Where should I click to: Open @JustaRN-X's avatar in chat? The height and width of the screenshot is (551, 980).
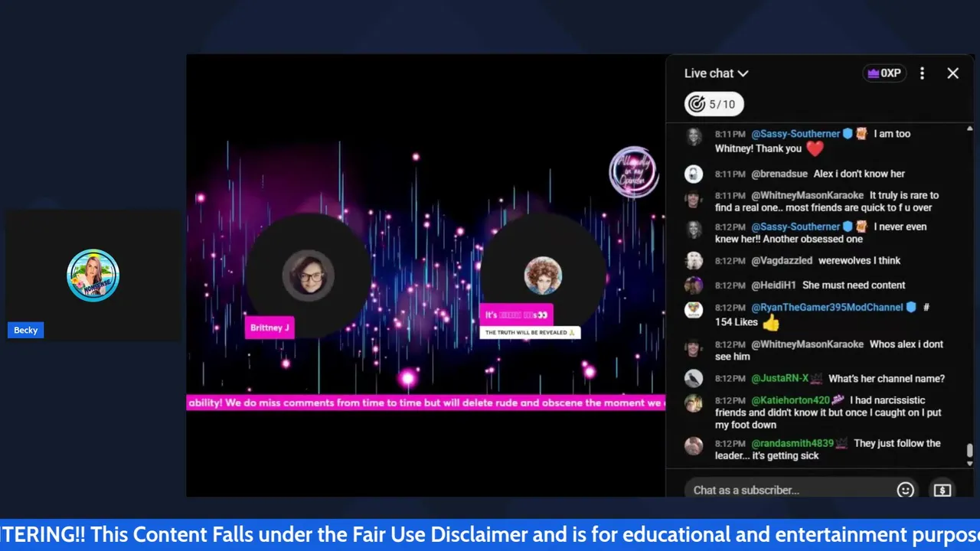point(694,378)
